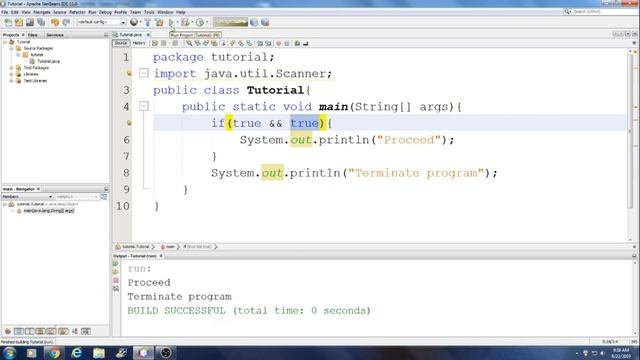Click the New File toolbar icon
This screenshot has width=640, height=360.
click(8, 22)
